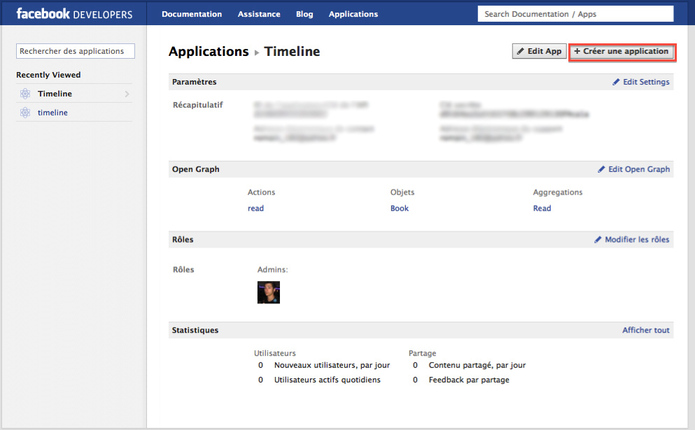This screenshot has height=430, width=695.
Task: Open the Read aggregation link
Action: coord(542,209)
